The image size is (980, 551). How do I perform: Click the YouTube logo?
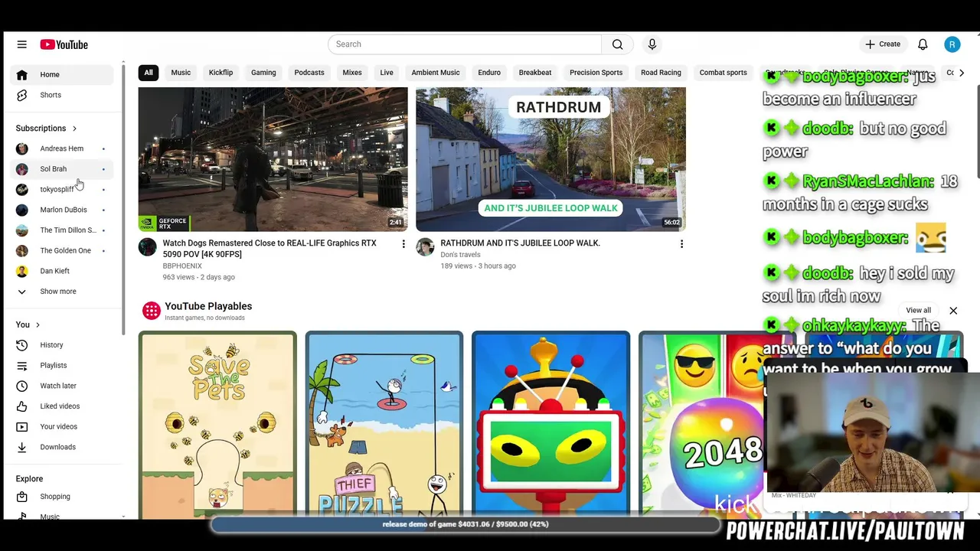tap(64, 44)
